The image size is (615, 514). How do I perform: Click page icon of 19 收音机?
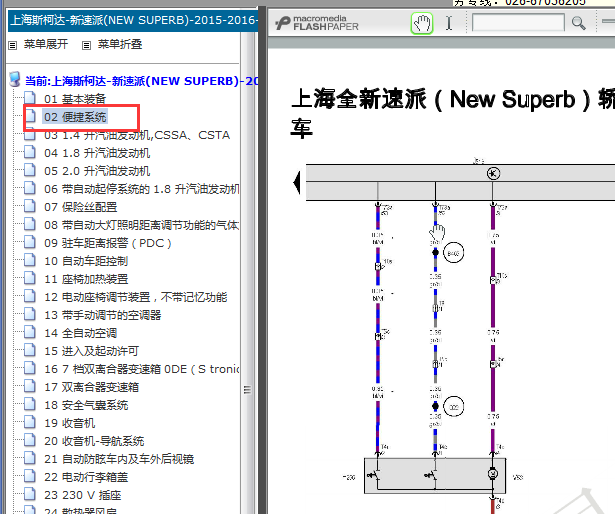[30, 422]
